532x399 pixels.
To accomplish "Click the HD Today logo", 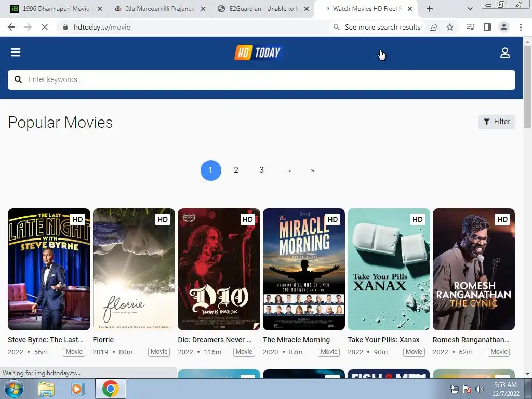I will point(259,52).
